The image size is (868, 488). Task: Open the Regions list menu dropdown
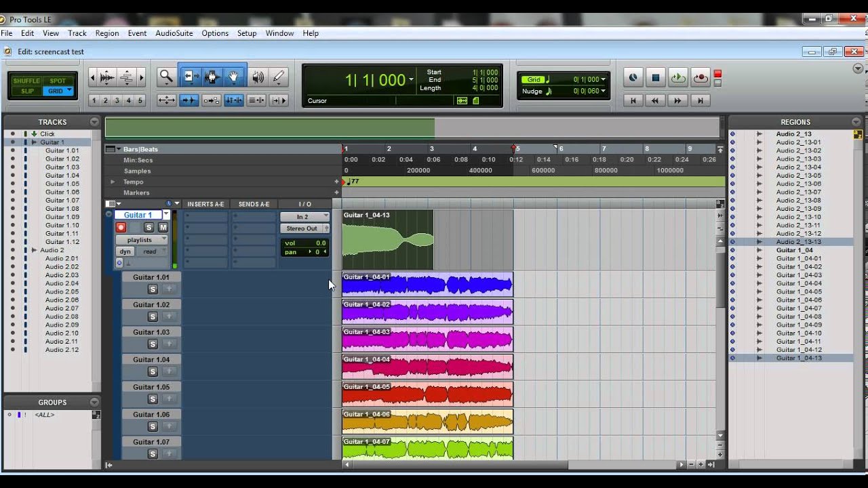(x=856, y=122)
